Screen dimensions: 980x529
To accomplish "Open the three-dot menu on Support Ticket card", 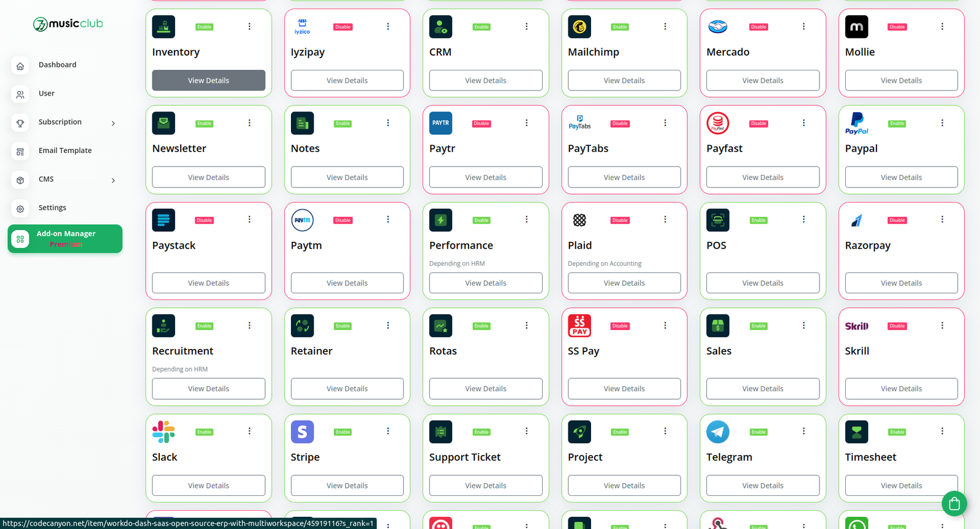I will [526, 431].
